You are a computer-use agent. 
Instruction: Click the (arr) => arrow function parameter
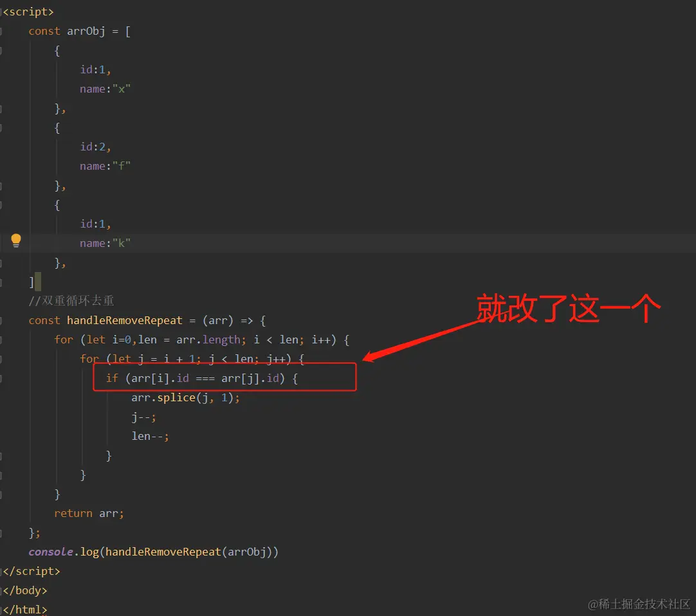(x=228, y=320)
